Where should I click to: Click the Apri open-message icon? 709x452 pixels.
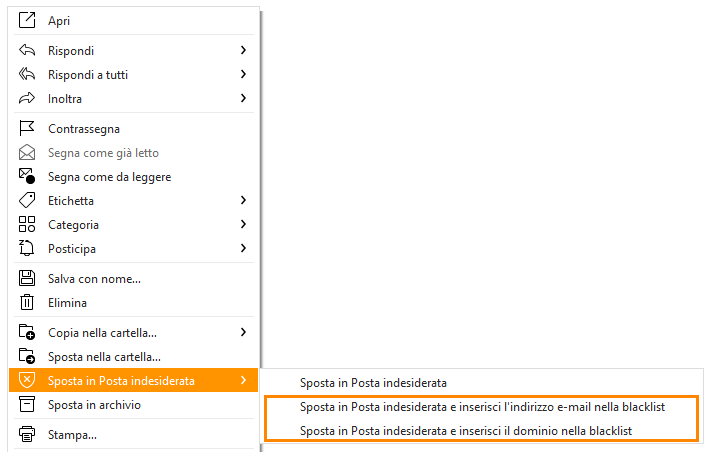coord(27,20)
